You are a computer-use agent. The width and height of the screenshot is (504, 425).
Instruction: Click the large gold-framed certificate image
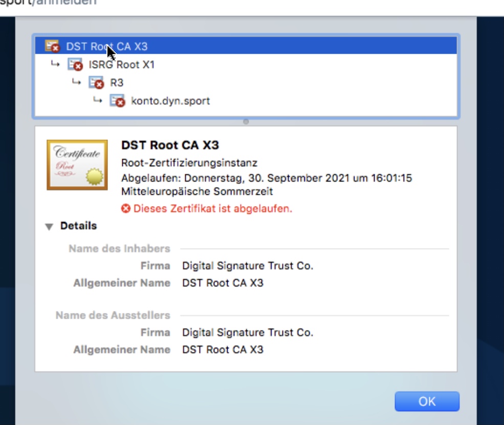[77, 165]
